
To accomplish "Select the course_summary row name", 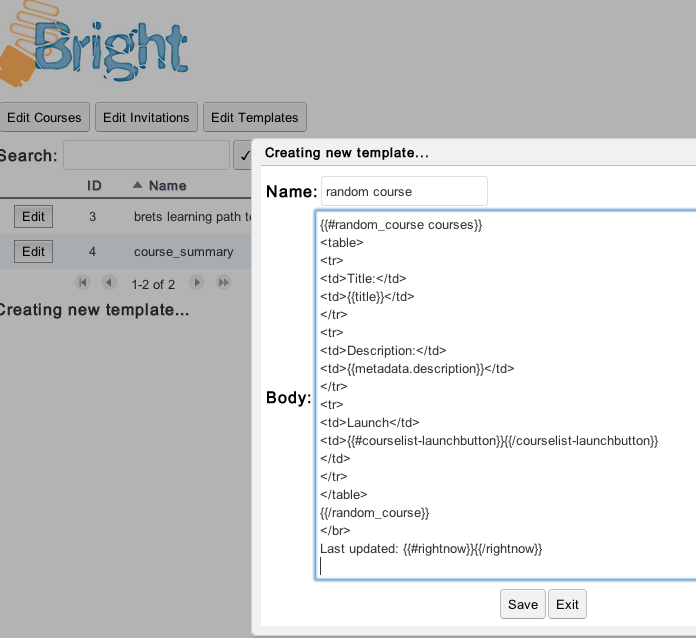I will tap(183, 251).
